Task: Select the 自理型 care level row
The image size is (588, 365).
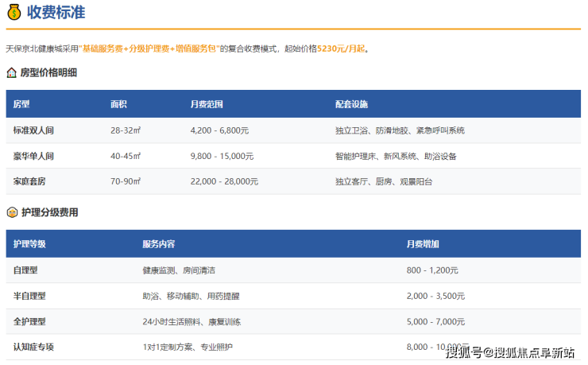Action: coord(25,270)
